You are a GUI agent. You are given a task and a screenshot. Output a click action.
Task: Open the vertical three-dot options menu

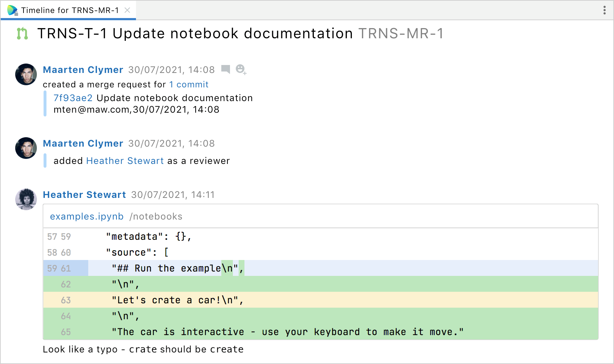click(604, 10)
